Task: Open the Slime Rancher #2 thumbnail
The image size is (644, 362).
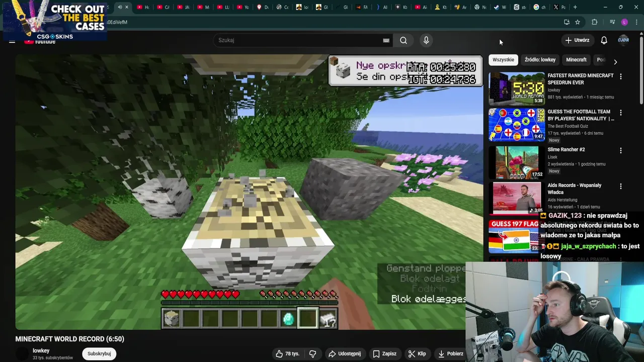Action: [517, 162]
